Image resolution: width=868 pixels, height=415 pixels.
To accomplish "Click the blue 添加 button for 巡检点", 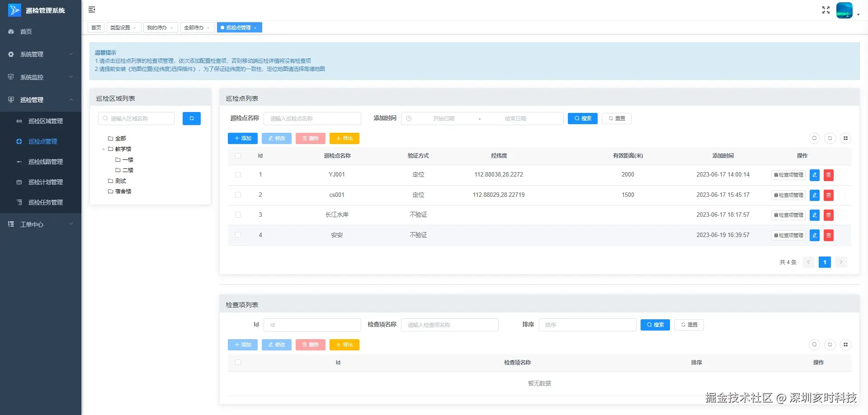I will tap(243, 138).
